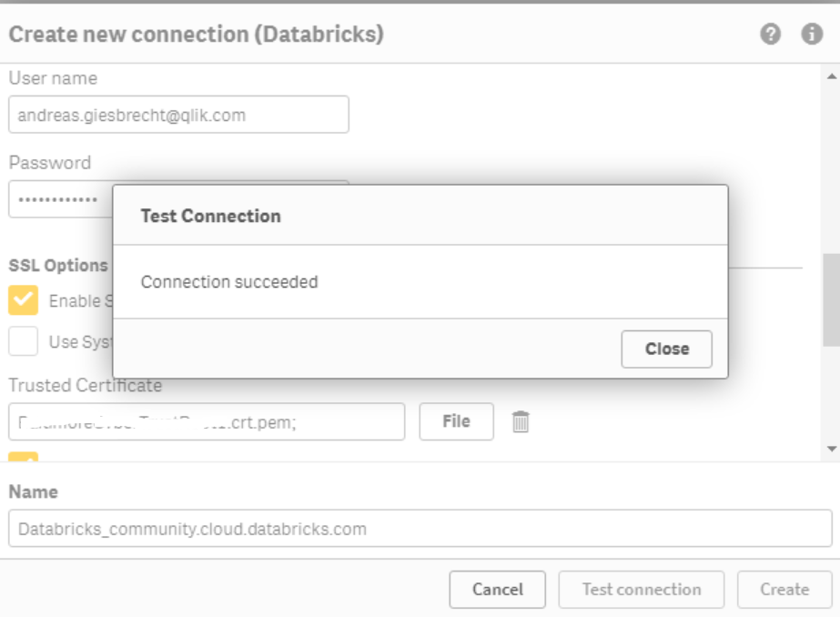Select the Trusted Certificate path field
840x617 pixels.
coord(207,421)
